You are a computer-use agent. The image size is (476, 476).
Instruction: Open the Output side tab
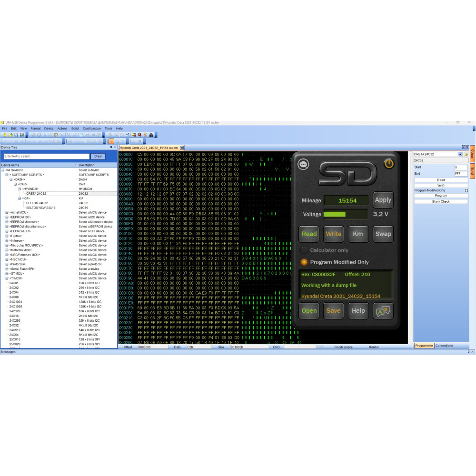pyautogui.click(x=472, y=154)
